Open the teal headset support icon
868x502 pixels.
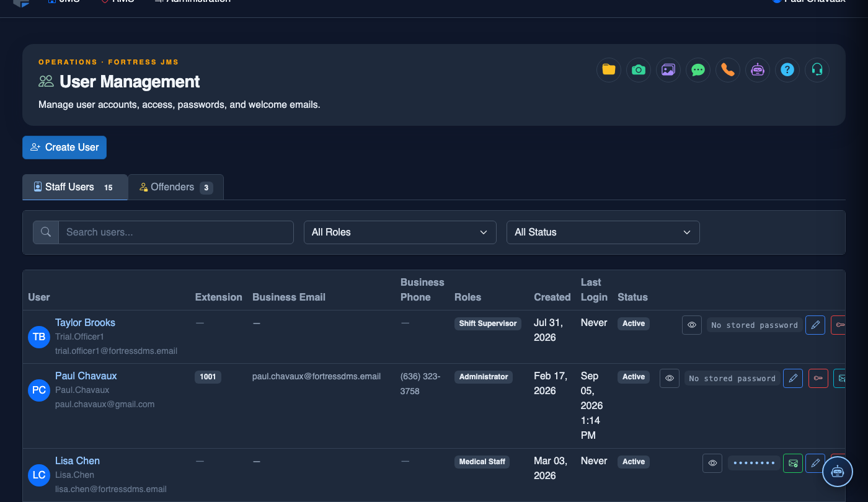(x=817, y=70)
